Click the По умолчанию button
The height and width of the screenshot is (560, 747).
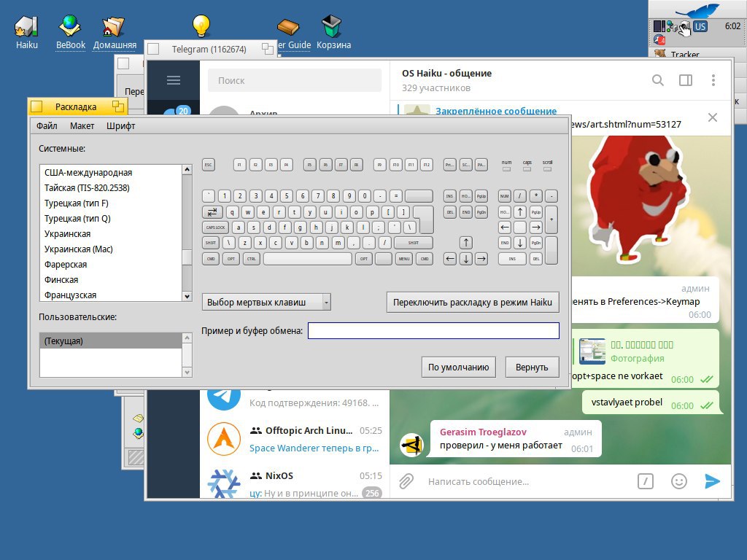click(x=458, y=367)
